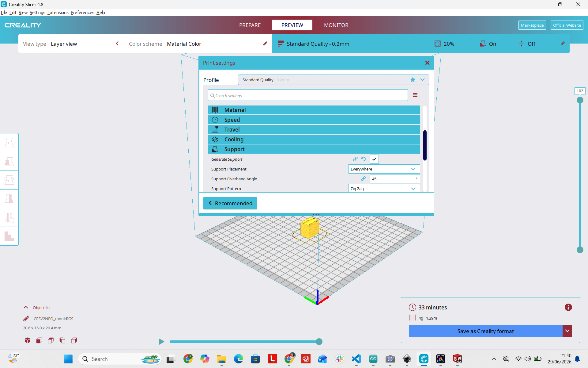Reset Generate Support with revert arrow
Image resolution: width=588 pixels, height=368 pixels.
(363, 159)
